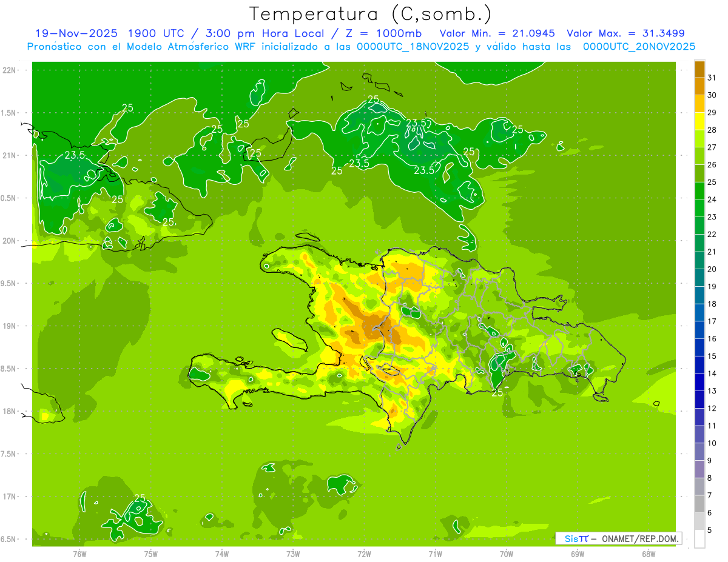Click the '68W' longitude label
The image size is (728, 562).
click(x=649, y=554)
